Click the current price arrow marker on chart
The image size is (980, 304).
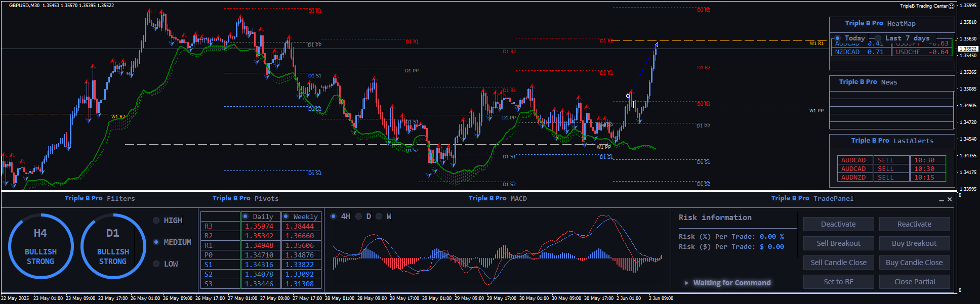pyautogui.click(x=656, y=45)
